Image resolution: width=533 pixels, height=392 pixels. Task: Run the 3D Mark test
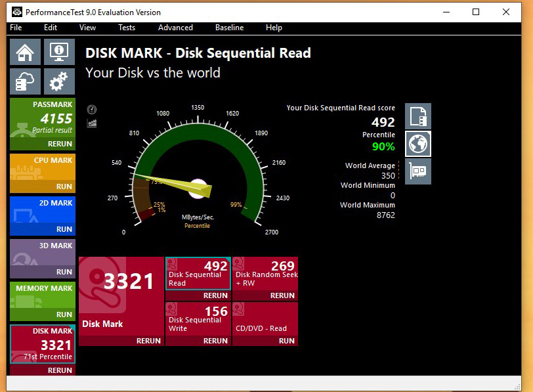[x=64, y=272]
